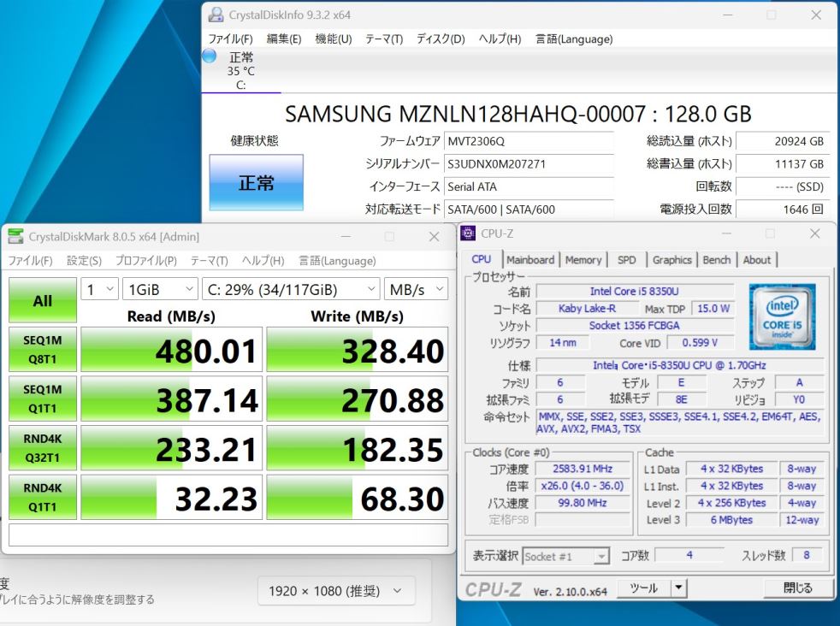
Task: Click the empty comment field in CrystalDiskMark
Action: pos(228,535)
